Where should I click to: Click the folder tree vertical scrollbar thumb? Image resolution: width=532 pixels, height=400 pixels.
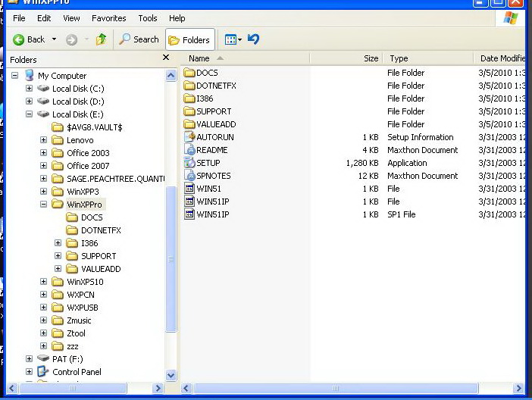coord(171,259)
